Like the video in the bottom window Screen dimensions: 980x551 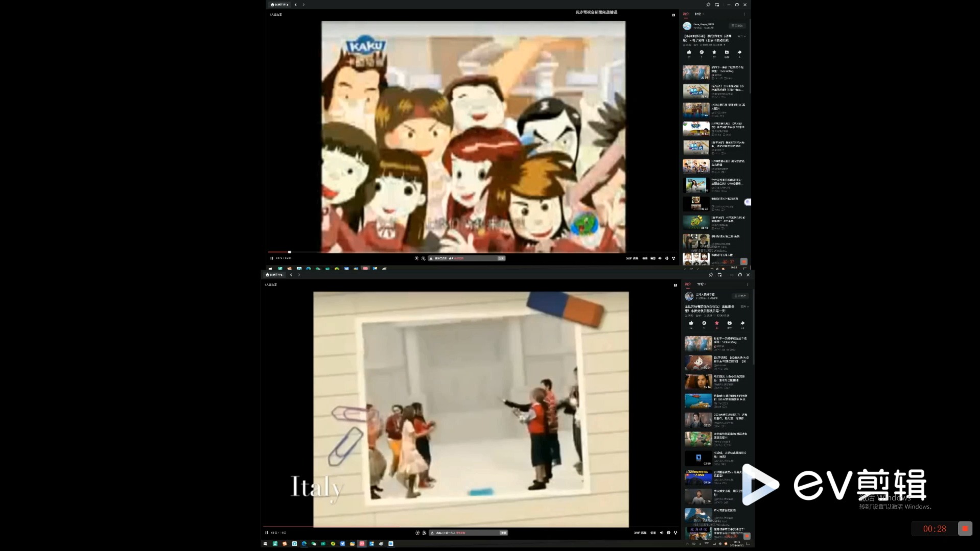691,323
